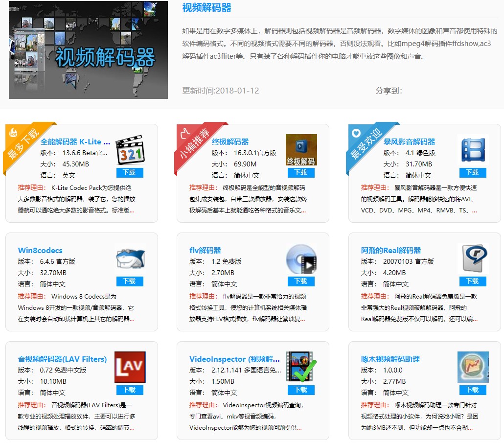Download Win8codecs with its 下载 button
This screenshot has width=504, height=443.
tap(130, 281)
